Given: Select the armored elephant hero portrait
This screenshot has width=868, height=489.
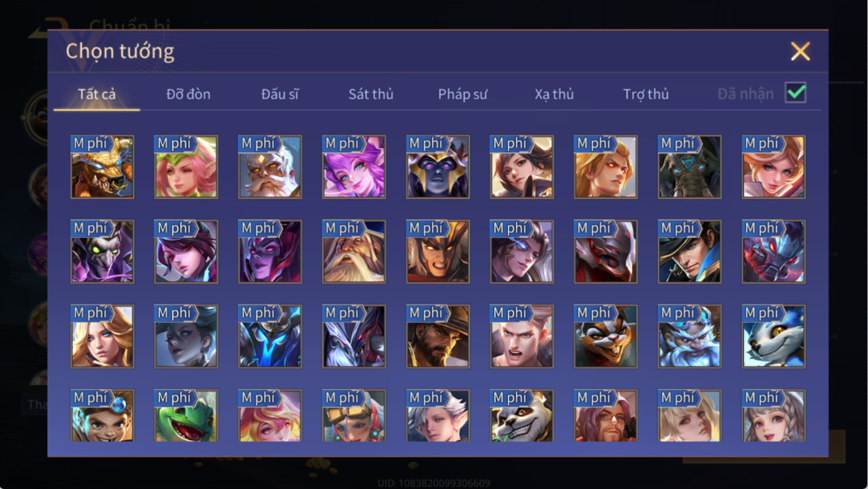Looking at the screenshot, I should coord(689,166).
